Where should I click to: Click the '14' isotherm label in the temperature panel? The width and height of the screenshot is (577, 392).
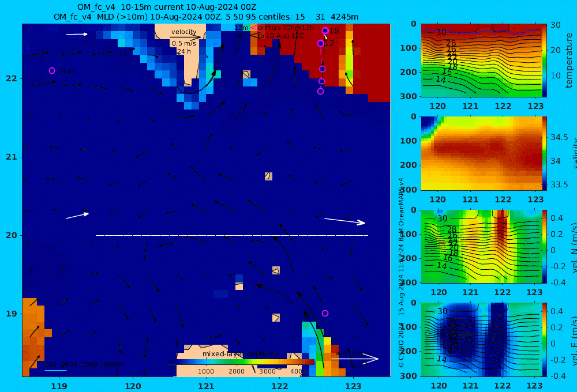(440, 80)
